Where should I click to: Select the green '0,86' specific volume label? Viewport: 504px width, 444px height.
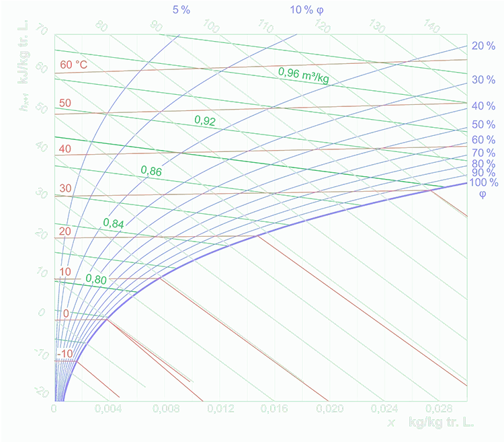(151, 171)
